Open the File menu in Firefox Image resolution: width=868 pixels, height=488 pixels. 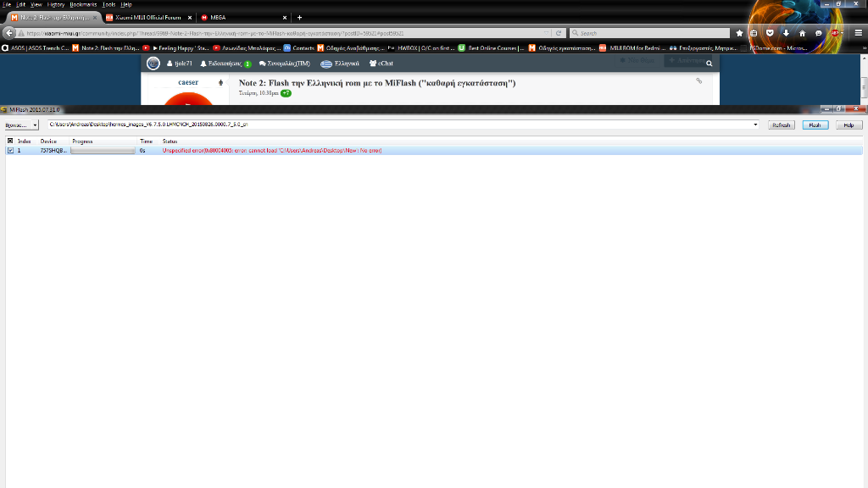coord(7,4)
